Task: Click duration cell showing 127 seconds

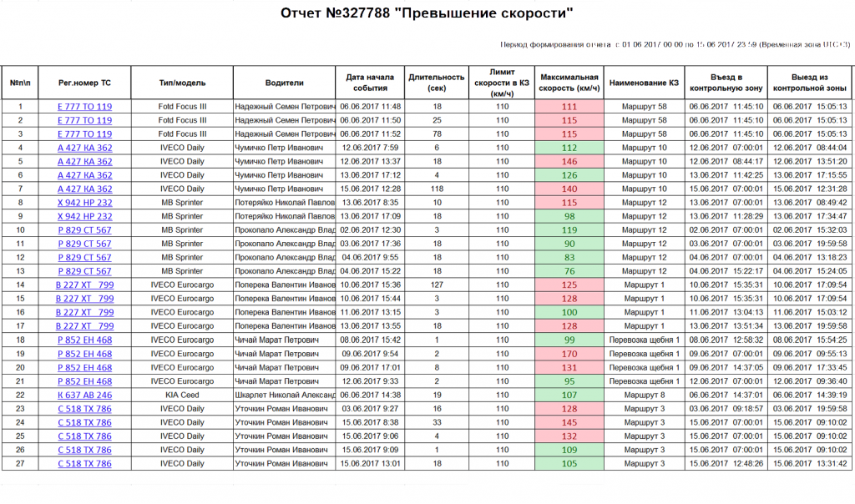Action: click(436, 285)
